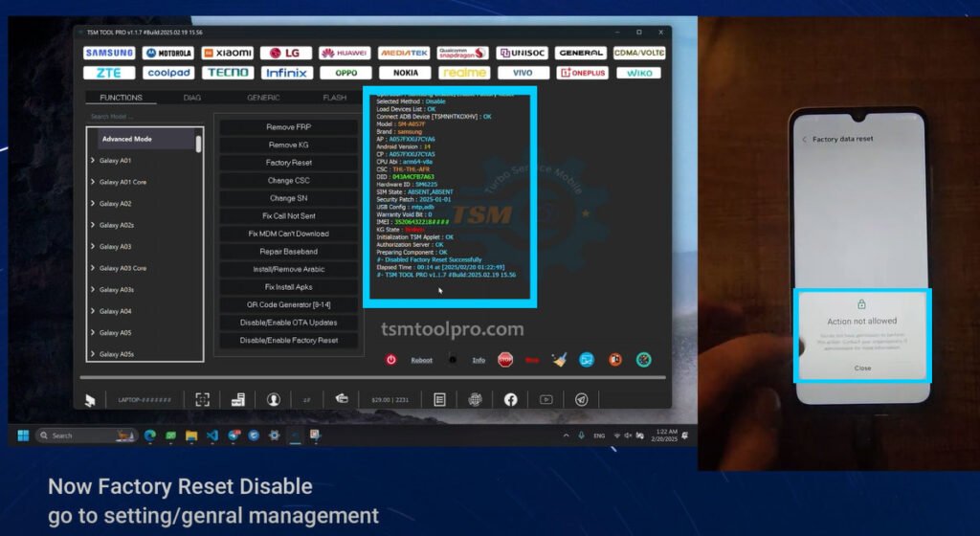Click the Search Model input field
980x536 pixels.
145,117
